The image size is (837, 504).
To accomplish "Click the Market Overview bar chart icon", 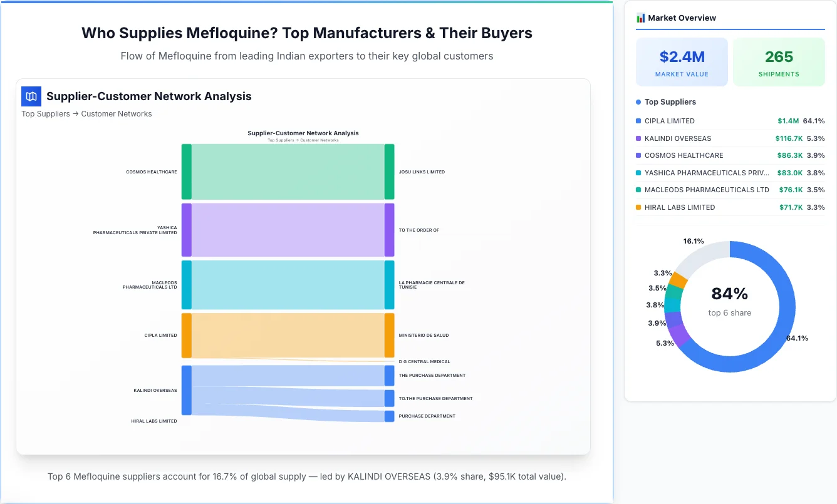I will pos(640,18).
